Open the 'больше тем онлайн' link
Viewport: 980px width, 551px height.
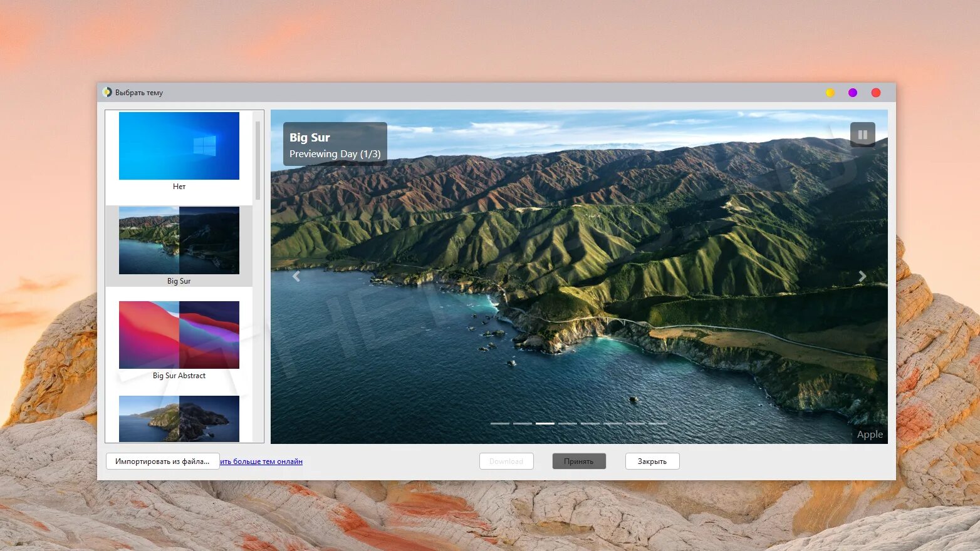[261, 461]
